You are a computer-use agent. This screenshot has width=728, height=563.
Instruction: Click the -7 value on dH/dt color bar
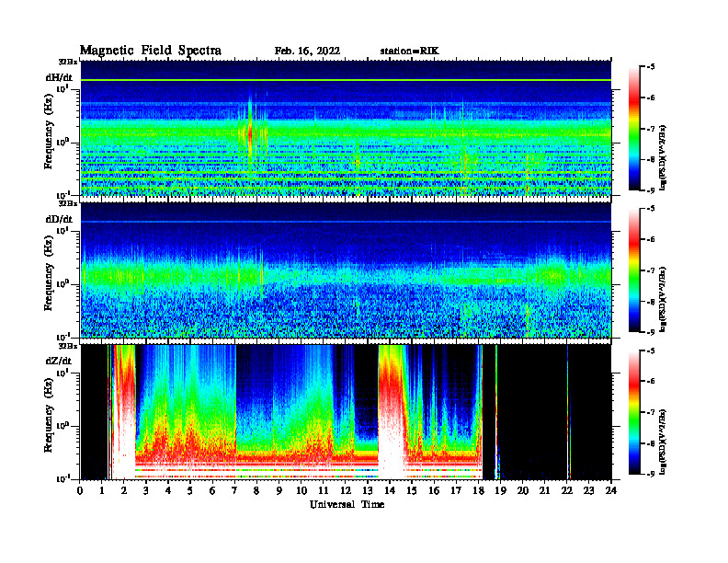[652, 129]
